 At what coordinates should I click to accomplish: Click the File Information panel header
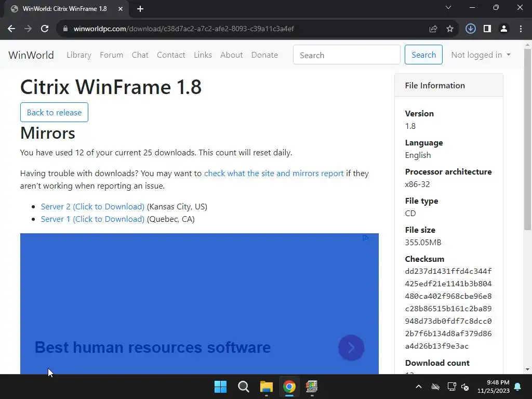pyautogui.click(x=449, y=85)
